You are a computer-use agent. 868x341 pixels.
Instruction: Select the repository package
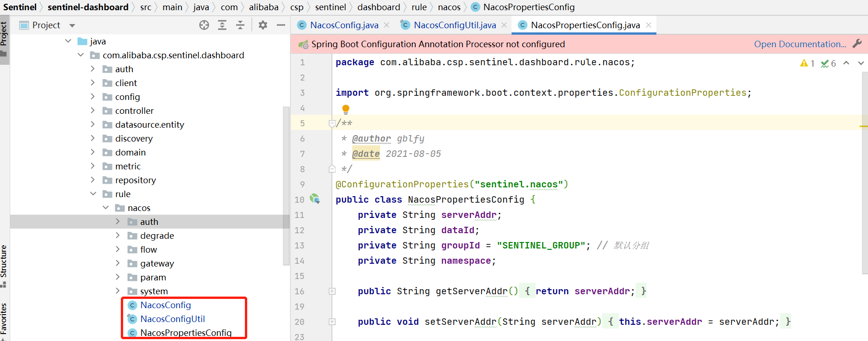(135, 180)
